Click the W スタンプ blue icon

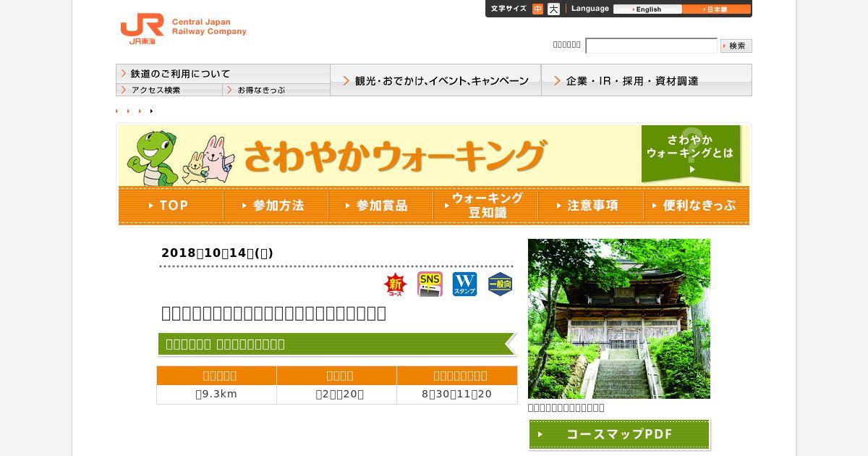464,284
